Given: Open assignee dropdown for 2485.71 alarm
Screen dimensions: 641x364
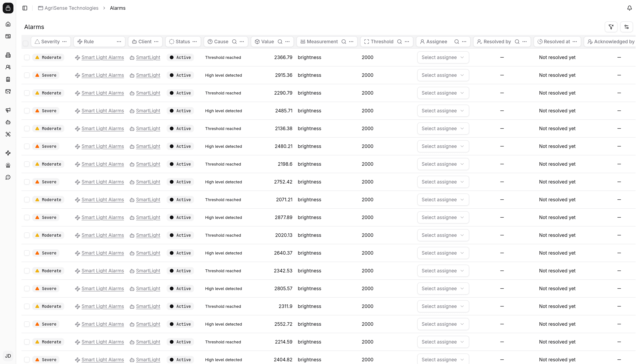Looking at the screenshot, I should (443, 111).
